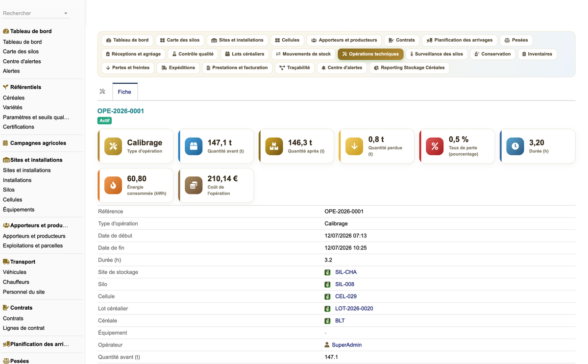Open Variétés in sidebar

(13, 108)
